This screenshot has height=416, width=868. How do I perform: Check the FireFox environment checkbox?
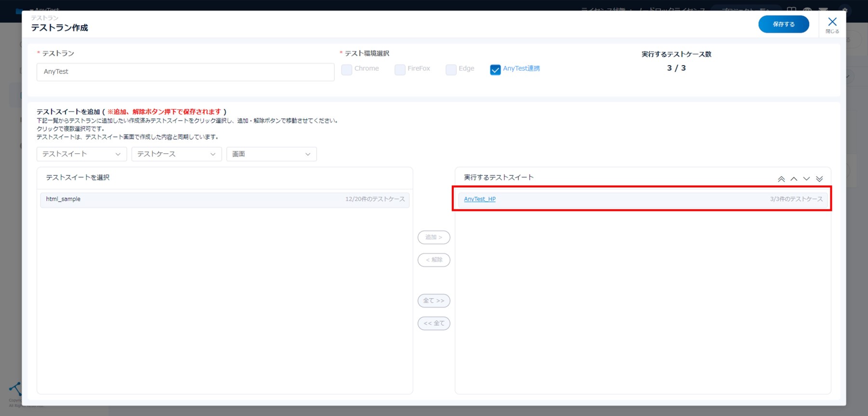click(400, 69)
